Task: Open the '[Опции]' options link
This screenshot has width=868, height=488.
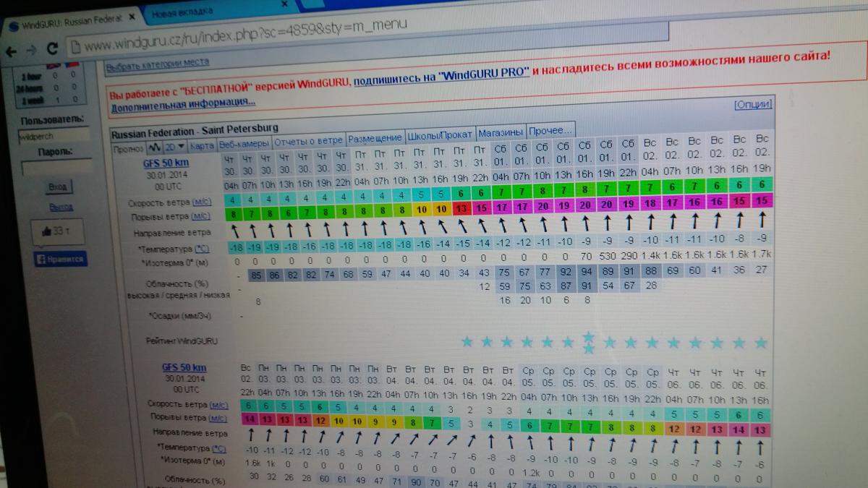Action: (752, 104)
